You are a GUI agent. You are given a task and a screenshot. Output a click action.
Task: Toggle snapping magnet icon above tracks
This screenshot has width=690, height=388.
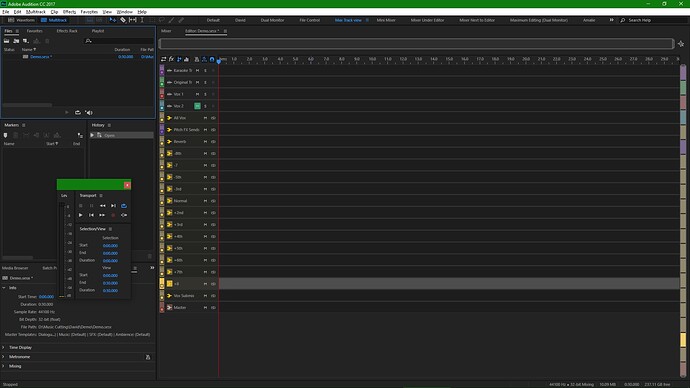(x=212, y=59)
